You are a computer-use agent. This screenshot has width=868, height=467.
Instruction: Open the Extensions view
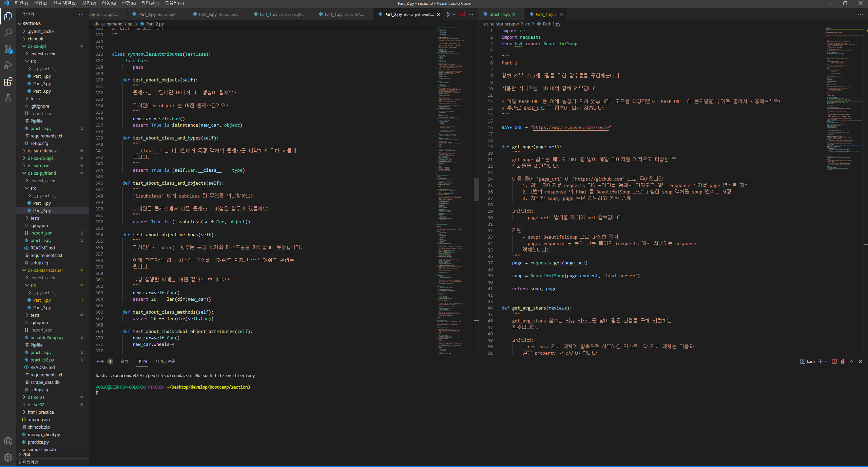click(x=8, y=81)
